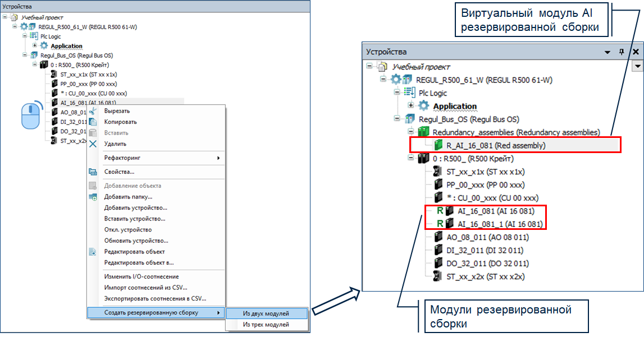This screenshot has width=644, height=337.
Task: Click the folder icon beside Добавить папку
Action: 93,197
